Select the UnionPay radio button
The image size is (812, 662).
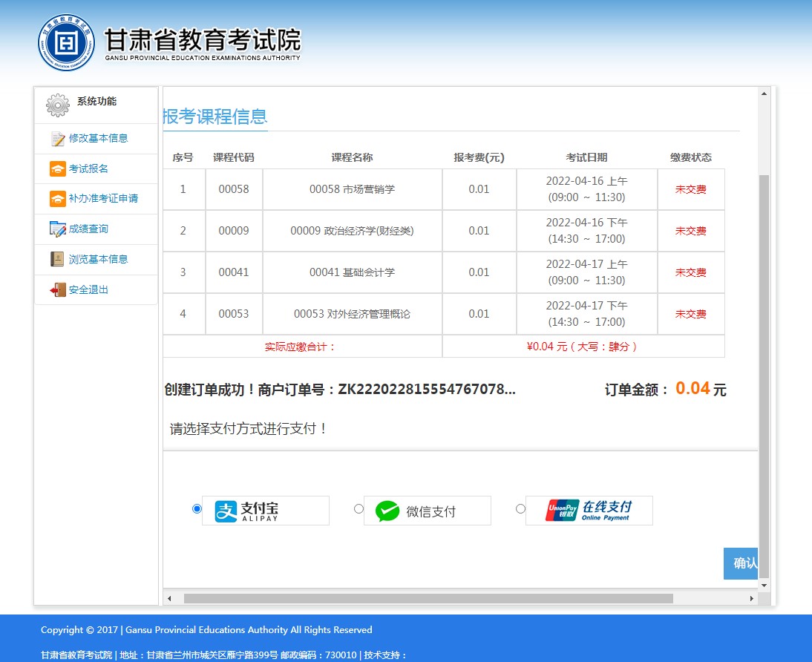click(520, 508)
